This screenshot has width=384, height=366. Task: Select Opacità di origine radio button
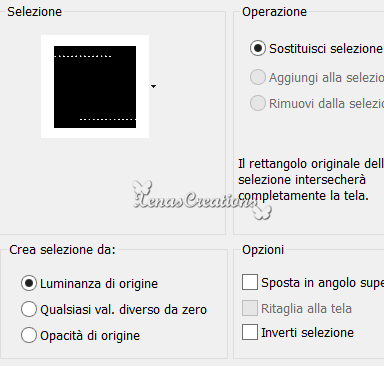pyautogui.click(x=29, y=335)
